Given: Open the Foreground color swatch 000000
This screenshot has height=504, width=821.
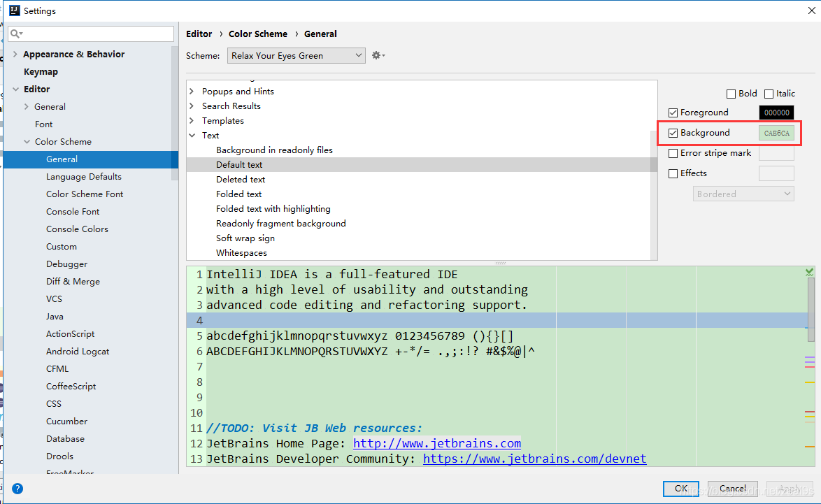Looking at the screenshot, I should coord(776,113).
